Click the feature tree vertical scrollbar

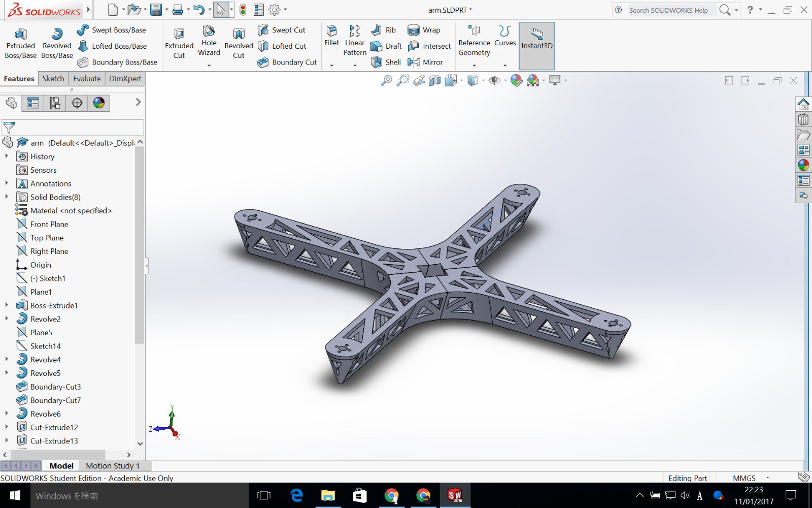140,245
